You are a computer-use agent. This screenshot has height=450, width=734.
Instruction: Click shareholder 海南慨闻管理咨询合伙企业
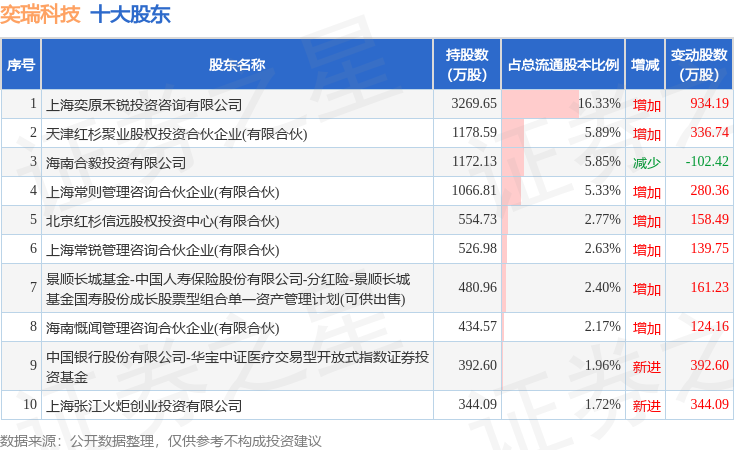(162, 328)
